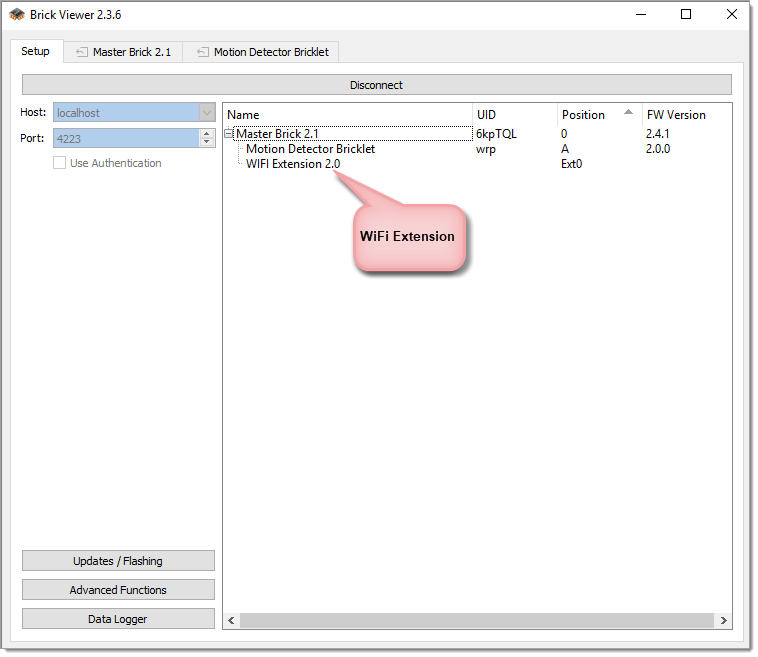The width and height of the screenshot is (758, 657).
Task: Increase port number with up arrow
Action: (x=207, y=134)
